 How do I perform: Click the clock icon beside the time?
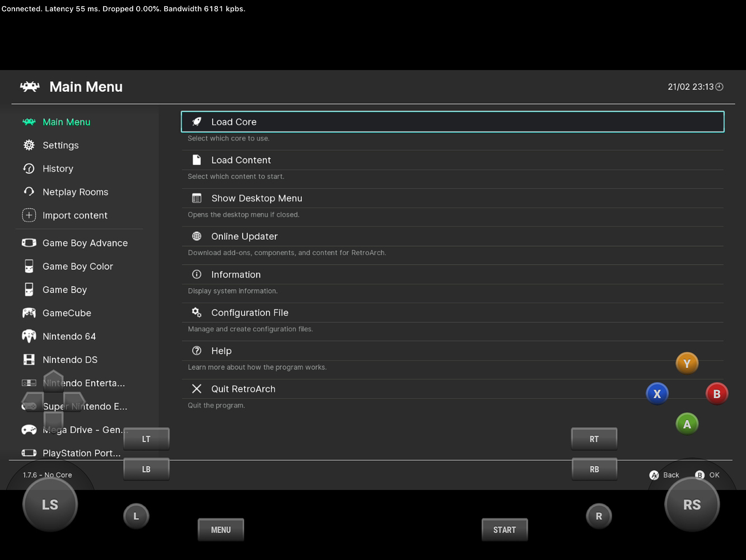pos(720,87)
